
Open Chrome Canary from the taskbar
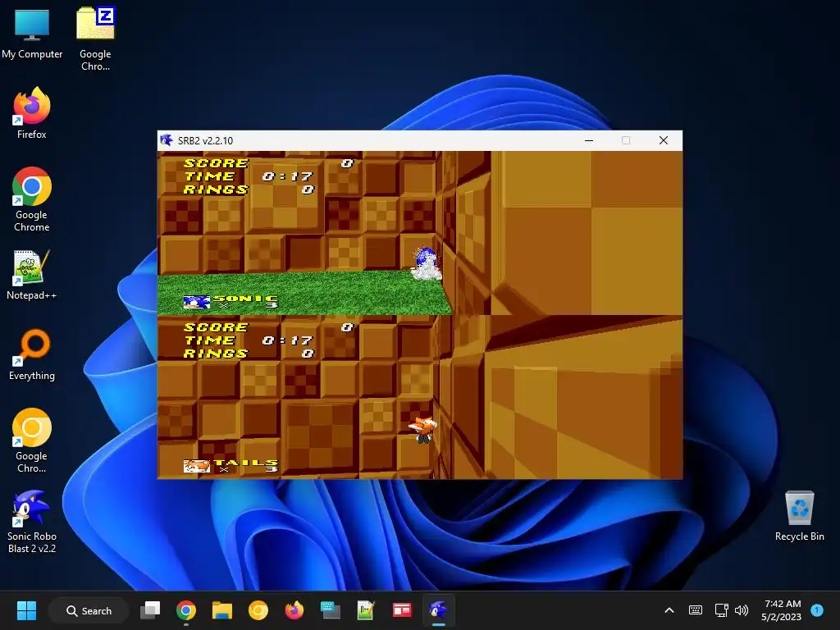[258, 610]
